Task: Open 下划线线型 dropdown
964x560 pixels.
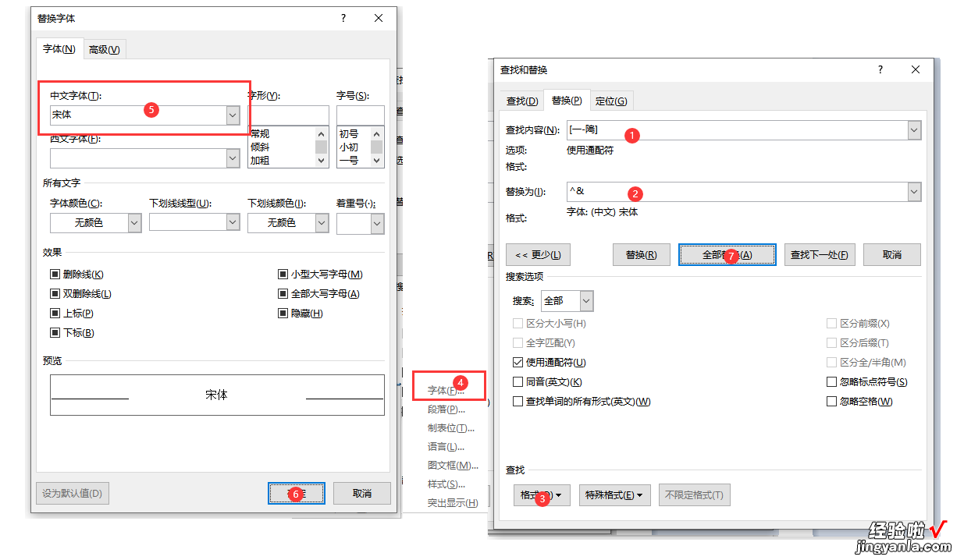Action: pos(233,223)
